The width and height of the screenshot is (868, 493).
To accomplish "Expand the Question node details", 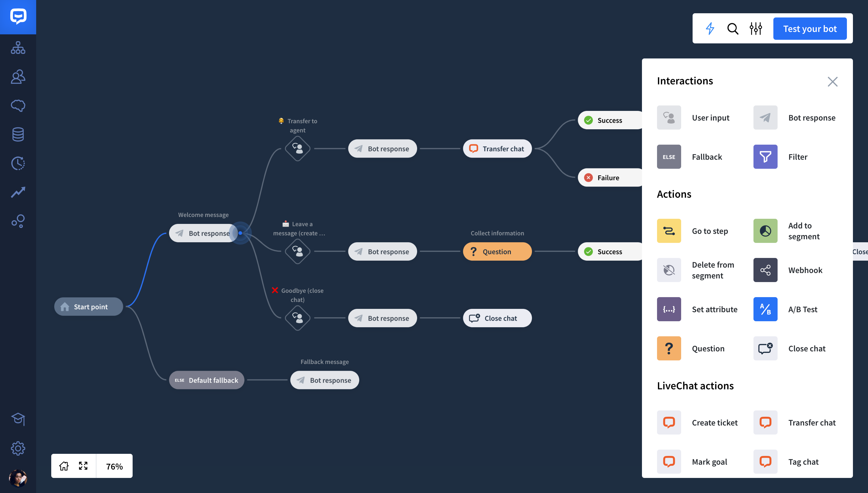I will coord(497,251).
